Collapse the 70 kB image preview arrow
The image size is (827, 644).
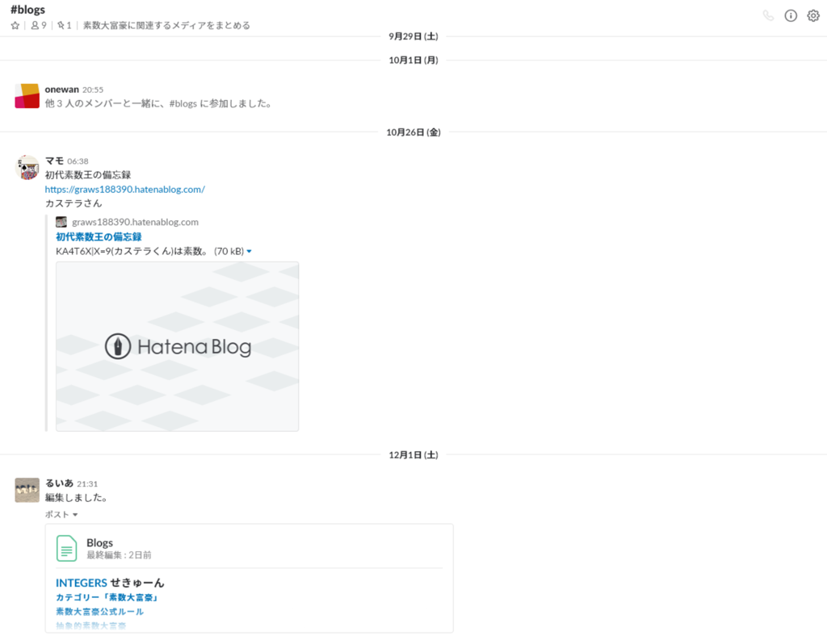(x=249, y=251)
